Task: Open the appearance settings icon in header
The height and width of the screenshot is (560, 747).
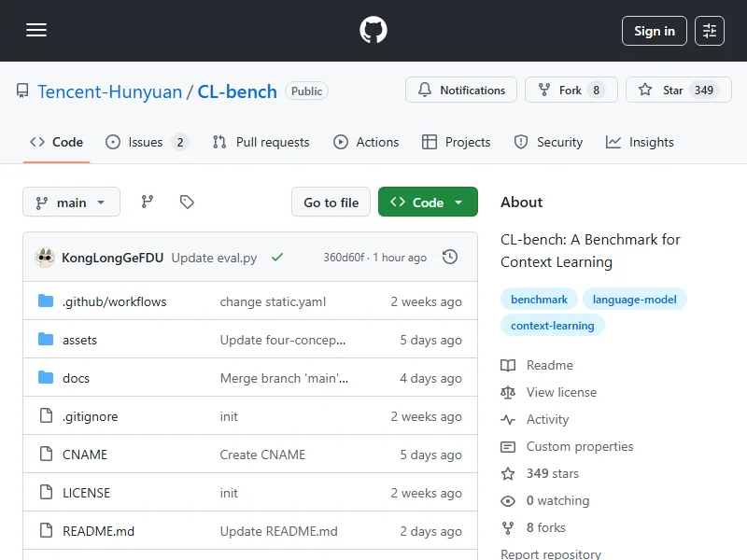Action: pos(710,31)
